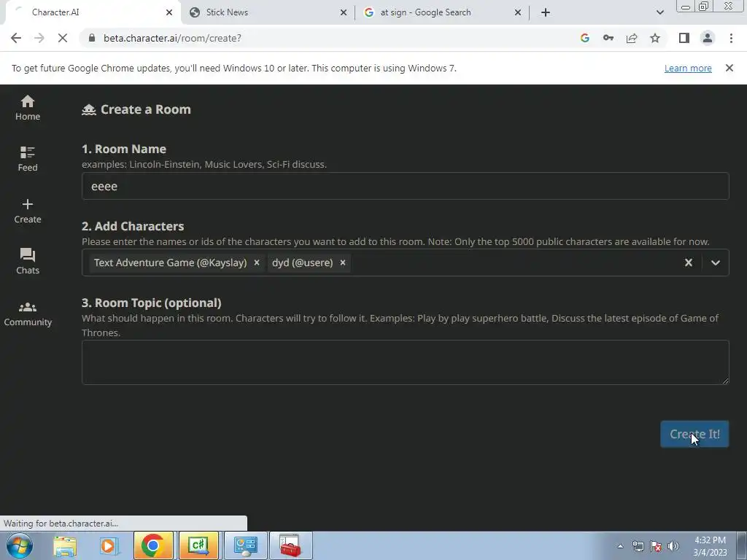Open Chrome three-dot menu
This screenshot has height=560, width=747.
point(731,38)
